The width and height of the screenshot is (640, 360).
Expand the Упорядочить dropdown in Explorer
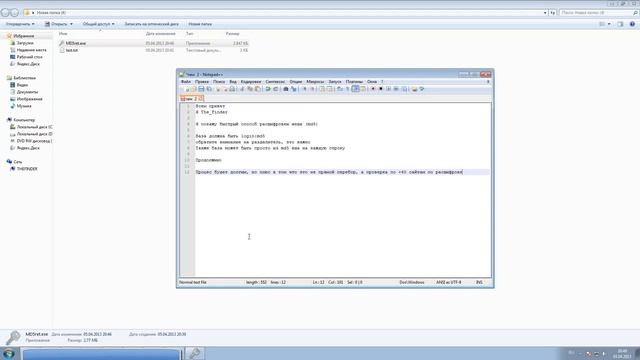click(x=20, y=24)
